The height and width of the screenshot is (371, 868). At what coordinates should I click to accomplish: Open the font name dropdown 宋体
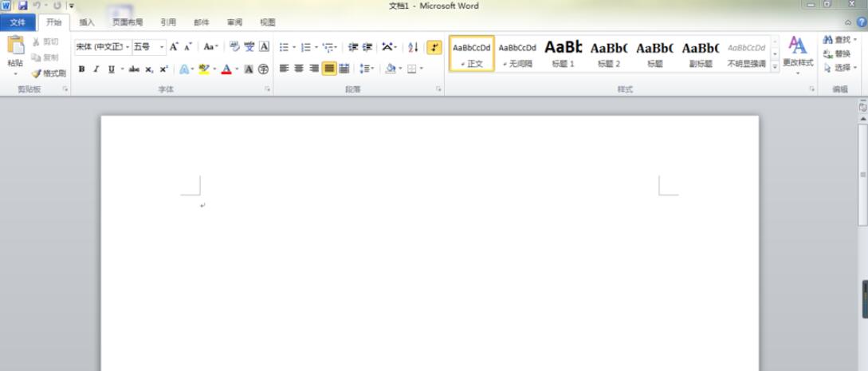click(x=102, y=47)
